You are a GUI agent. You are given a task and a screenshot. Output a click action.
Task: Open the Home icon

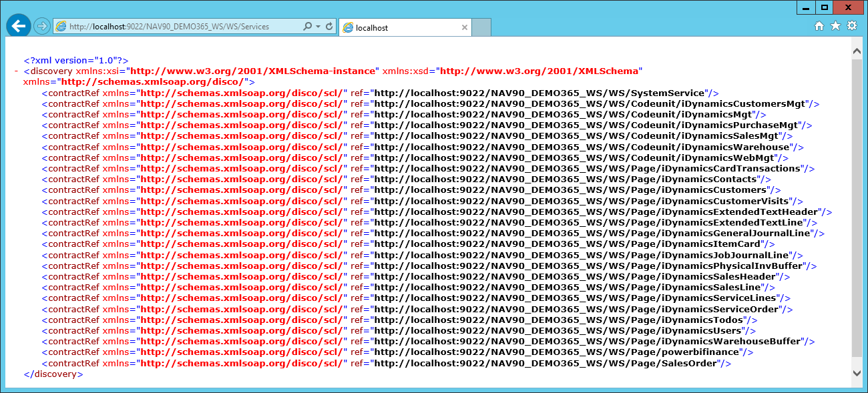point(819,26)
